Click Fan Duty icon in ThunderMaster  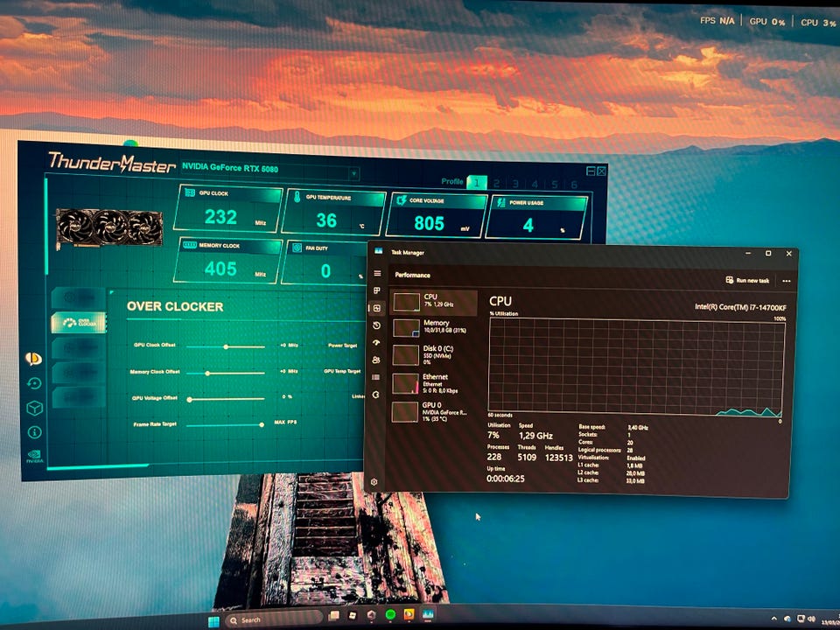[297, 248]
